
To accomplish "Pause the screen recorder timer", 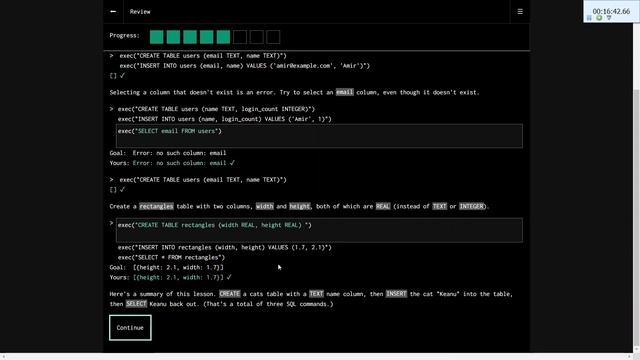I will pos(589,18).
